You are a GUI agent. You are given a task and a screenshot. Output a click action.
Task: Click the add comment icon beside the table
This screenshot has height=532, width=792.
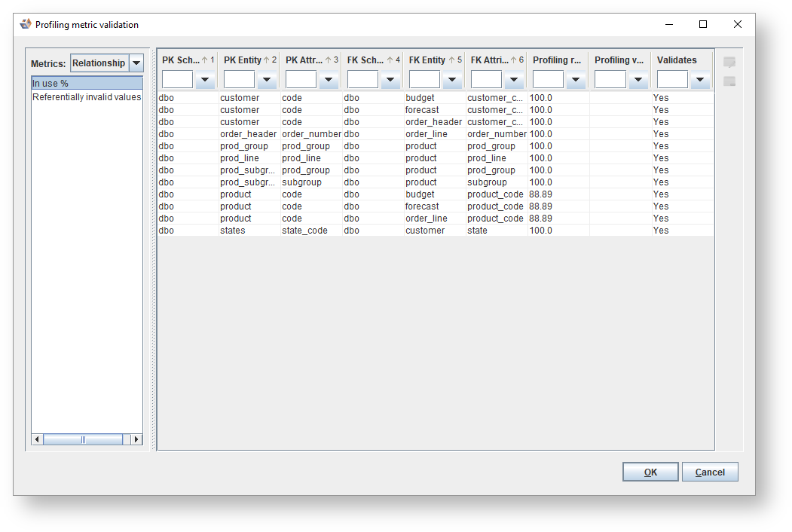coord(729,62)
